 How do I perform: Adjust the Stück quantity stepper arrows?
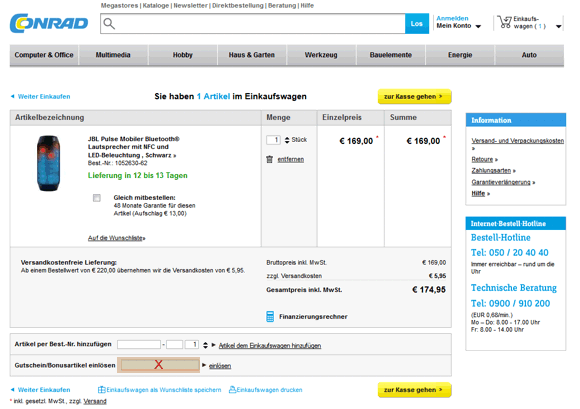point(287,140)
